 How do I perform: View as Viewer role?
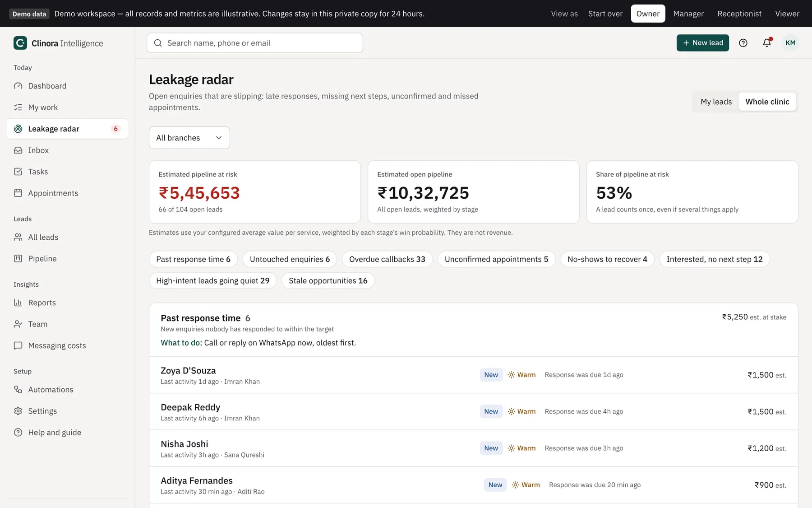coord(787,14)
